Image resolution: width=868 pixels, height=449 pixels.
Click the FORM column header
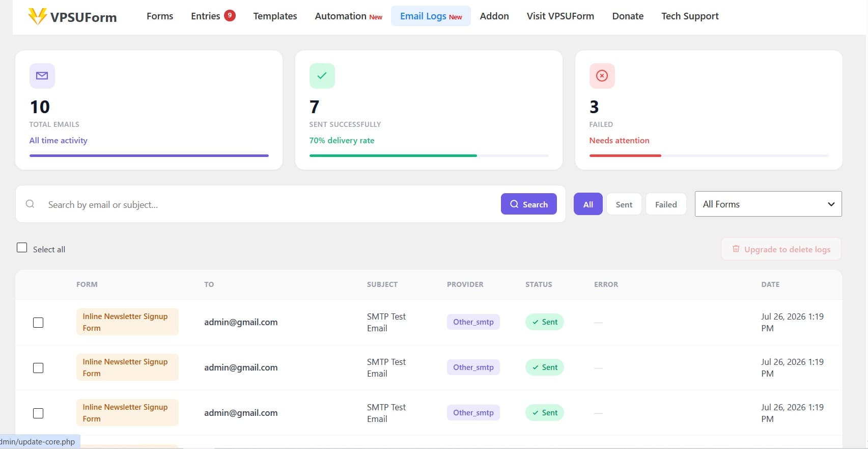[87, 284]
